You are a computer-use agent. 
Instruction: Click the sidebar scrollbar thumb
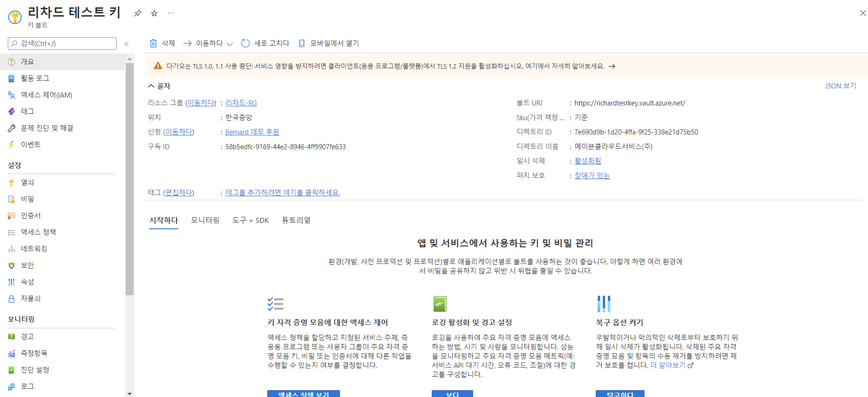point(129,179)
